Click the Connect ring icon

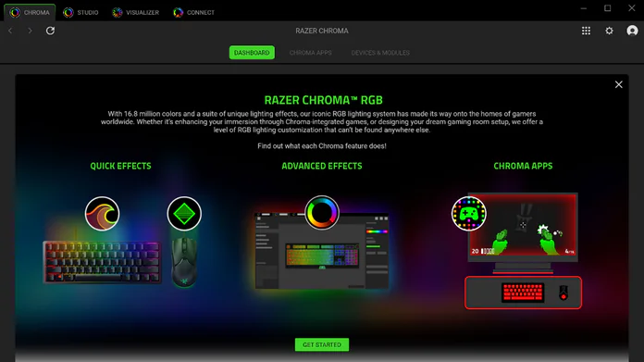(x=178, y=12)
